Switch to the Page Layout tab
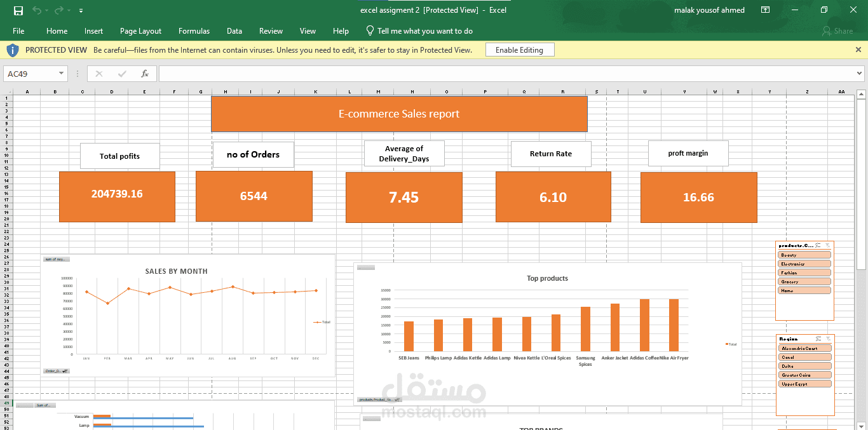868x430 pixels. 140,30
